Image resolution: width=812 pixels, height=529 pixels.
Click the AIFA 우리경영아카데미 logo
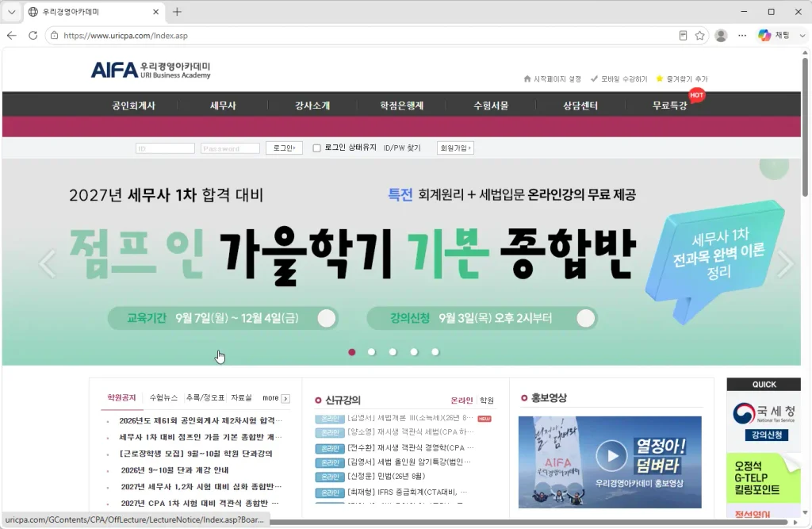tap(151, 70)
